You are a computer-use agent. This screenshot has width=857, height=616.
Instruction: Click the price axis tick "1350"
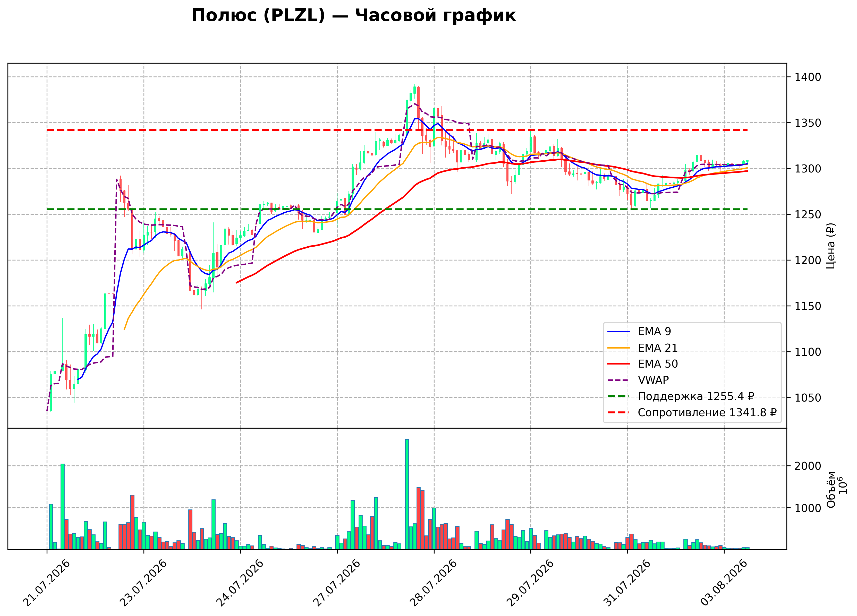808,123
